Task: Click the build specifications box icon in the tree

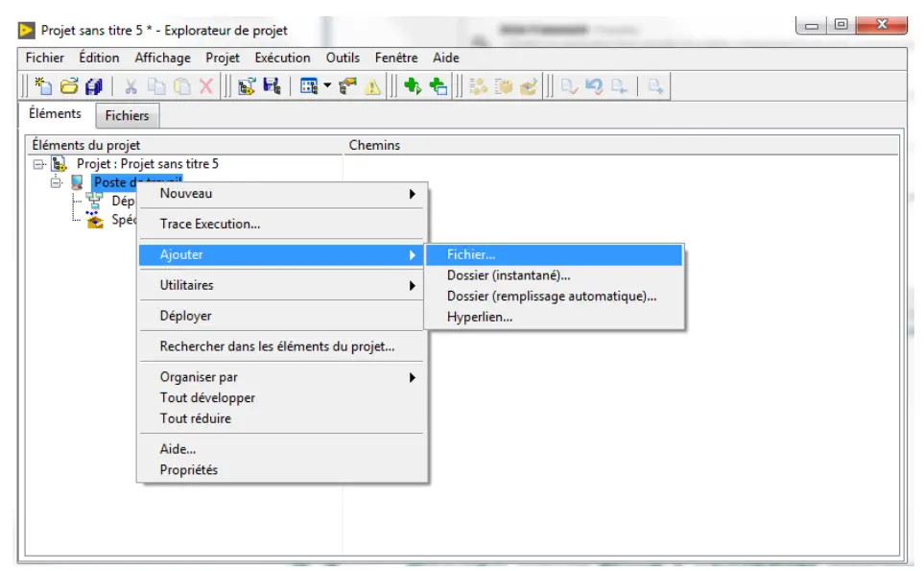Action: (95, 221)
